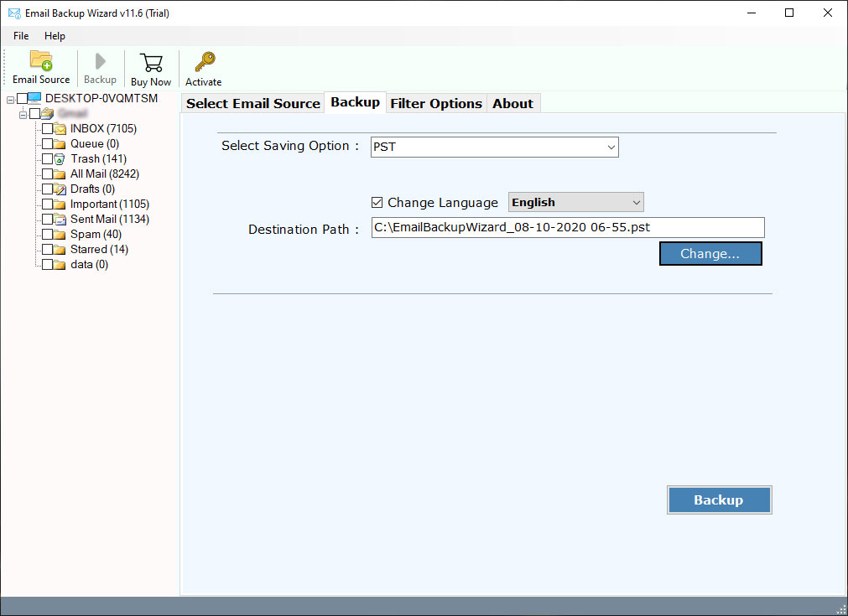The width and height of the screenshot is (848, 616).
Task: Open the English language dropdown
Action: 576,202
